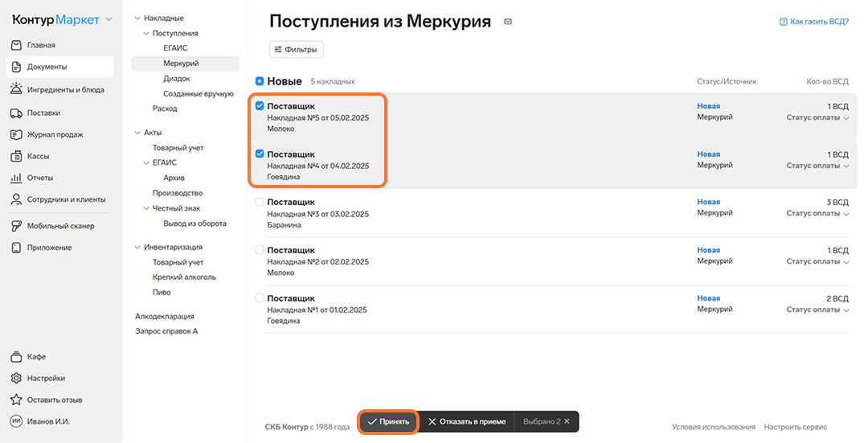Open the Главная home icon
The width and height of the screenshot is (868, 443).
point(17,45)
